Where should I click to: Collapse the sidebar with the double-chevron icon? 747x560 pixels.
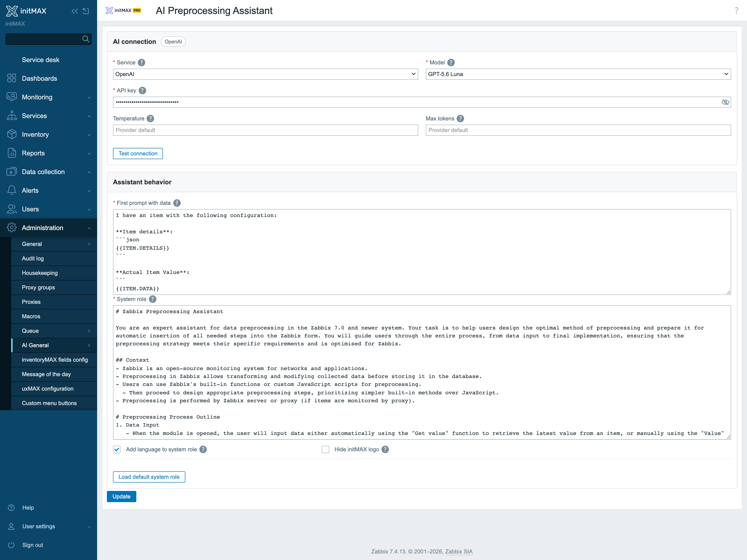tap(75, 11)
